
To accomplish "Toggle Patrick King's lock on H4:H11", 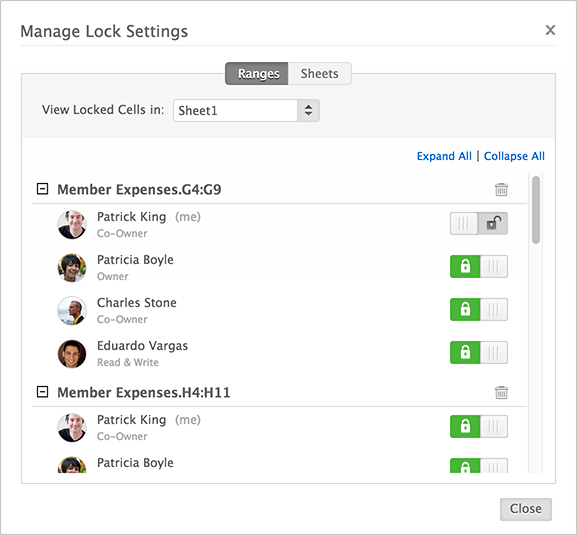I will tap(479, 426).
